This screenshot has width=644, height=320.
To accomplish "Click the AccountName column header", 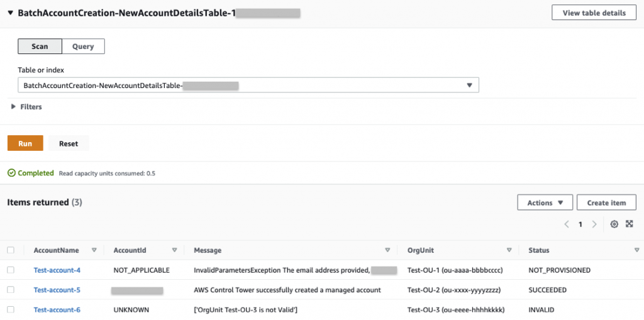I will click(56, 250).
